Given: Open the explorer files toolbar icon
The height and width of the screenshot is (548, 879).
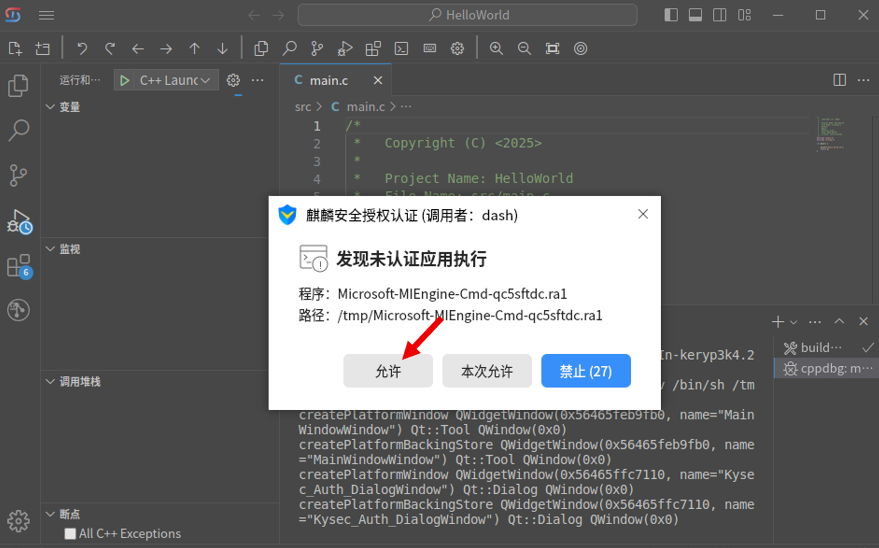Looking at the screenshot, I should [261, 49].
